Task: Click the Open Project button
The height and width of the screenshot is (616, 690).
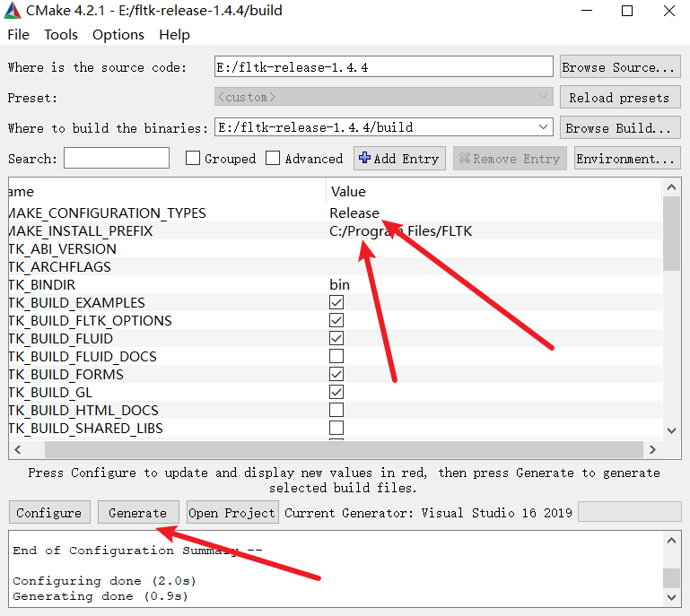Action: click(232, 512)
